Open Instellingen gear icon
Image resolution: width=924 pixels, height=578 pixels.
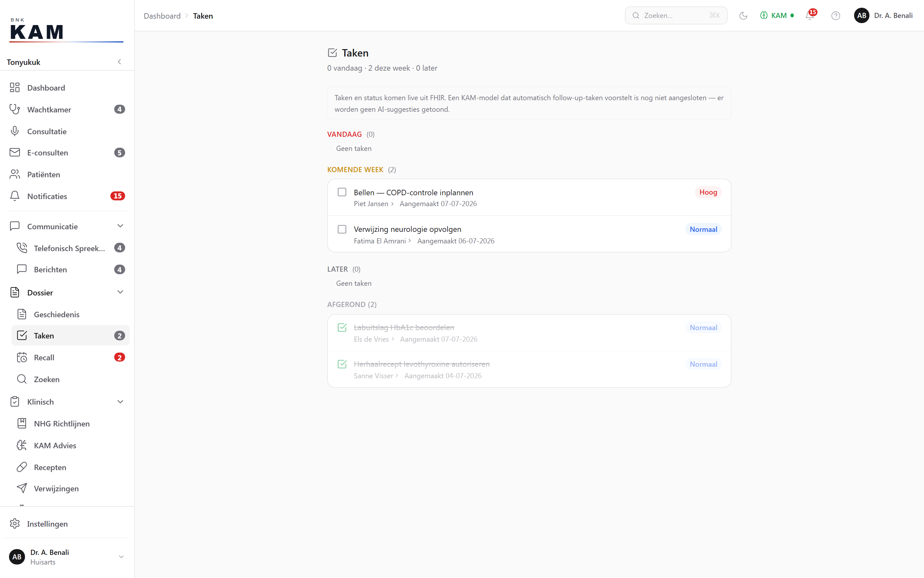(14, 524)
